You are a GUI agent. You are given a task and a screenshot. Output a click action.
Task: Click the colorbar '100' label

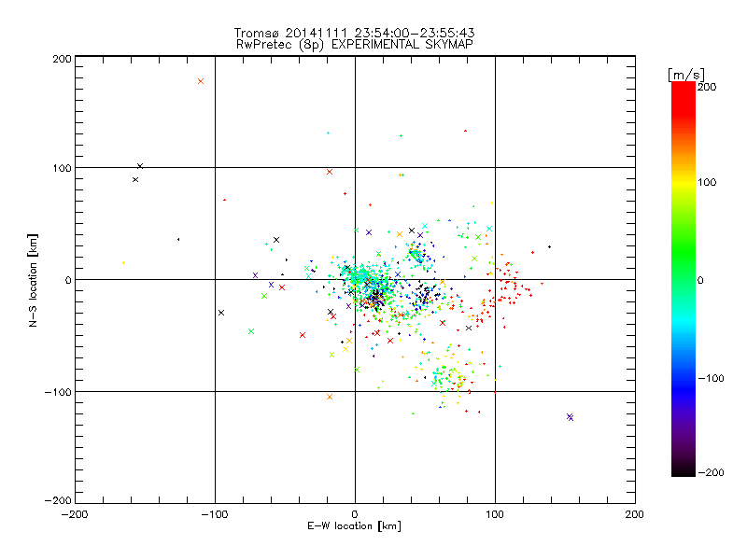pyautogui.click(x=707, y=182)
